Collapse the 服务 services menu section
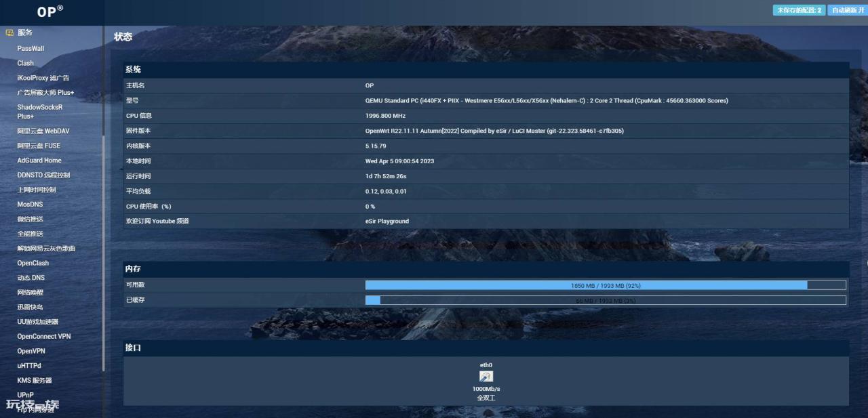The width and height of the screenshot is (868, 418). point(25,33)
